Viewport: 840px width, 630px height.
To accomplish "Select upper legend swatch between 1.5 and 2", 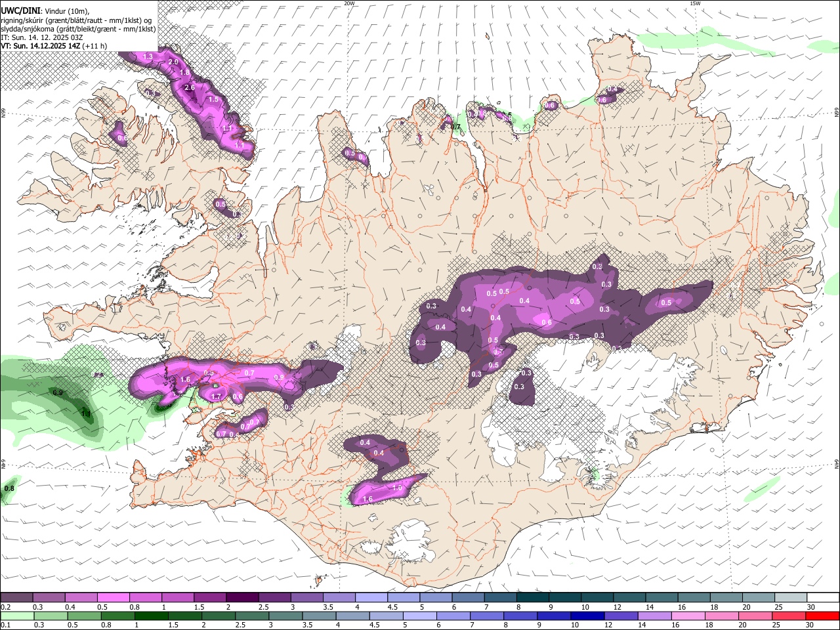I will 210,597.
